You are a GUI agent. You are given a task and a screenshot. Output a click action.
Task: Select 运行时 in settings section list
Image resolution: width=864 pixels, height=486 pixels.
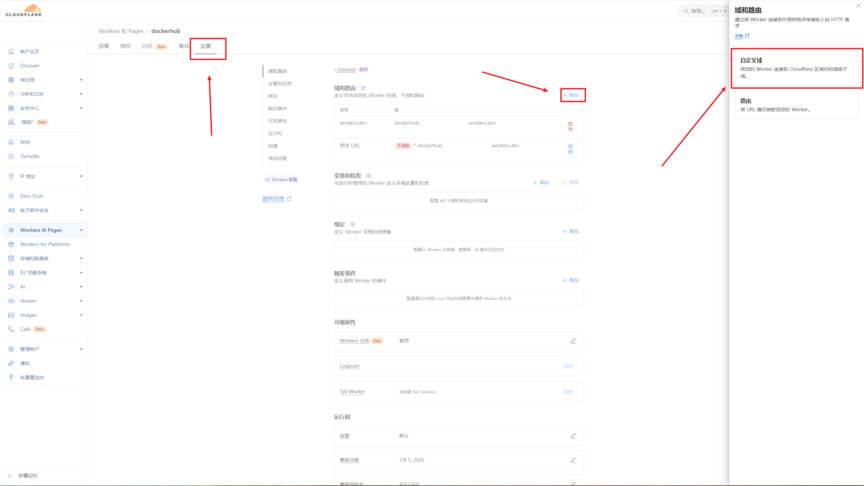point(275,134)
